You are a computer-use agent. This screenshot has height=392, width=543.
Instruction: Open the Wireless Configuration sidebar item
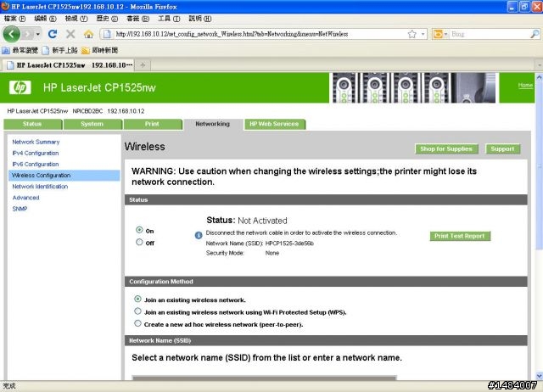[64, 176]
